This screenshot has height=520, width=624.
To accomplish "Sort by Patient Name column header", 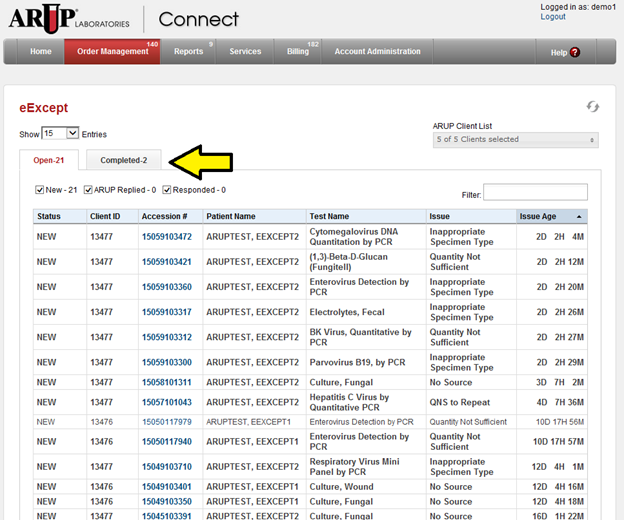I will (254, 216).
